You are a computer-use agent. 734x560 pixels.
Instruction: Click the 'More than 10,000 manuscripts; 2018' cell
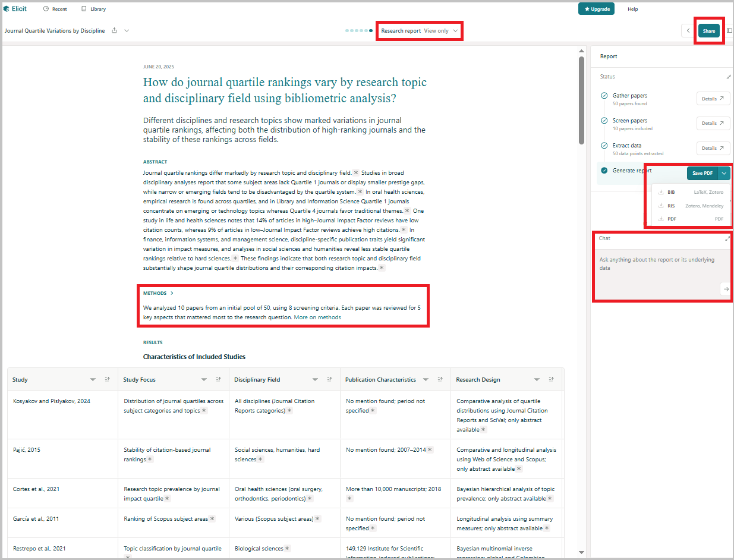pyautogui.click(x=396, y=493)
